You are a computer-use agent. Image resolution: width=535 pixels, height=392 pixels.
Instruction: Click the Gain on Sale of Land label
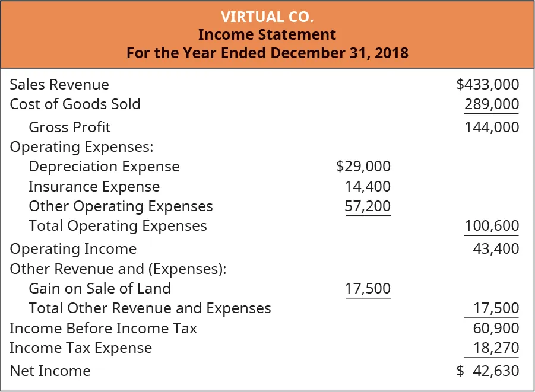point(99,289)
